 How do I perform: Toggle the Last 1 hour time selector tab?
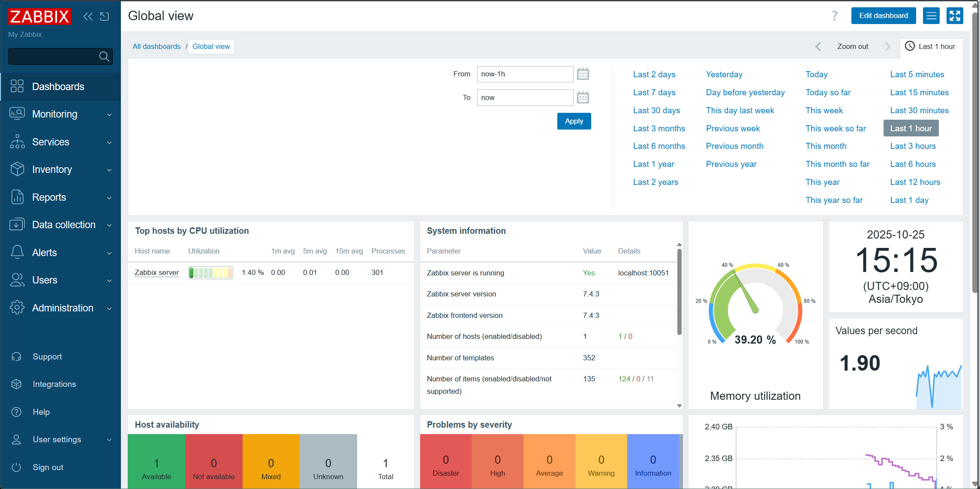[x=931, y=46]
